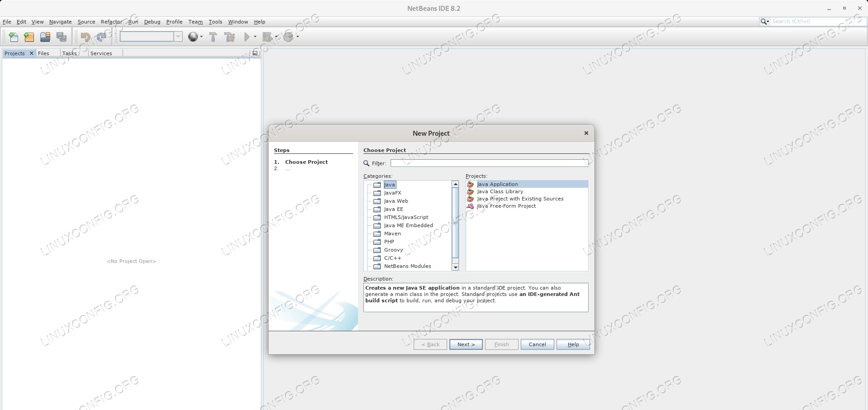Click the New File toolbar icon
Viewport: 868px width, 410px height.
(x=14, y=37)
